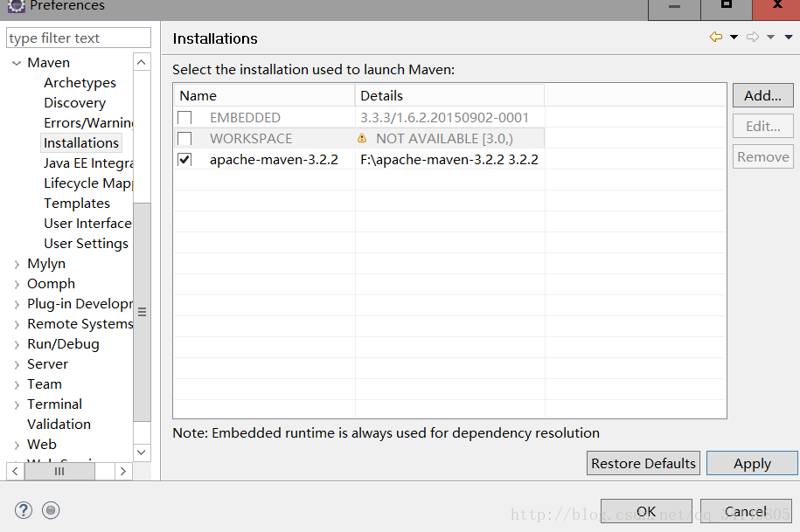Click the Apply button
This screenshot has width=800, height=532.
coord(752,463)
